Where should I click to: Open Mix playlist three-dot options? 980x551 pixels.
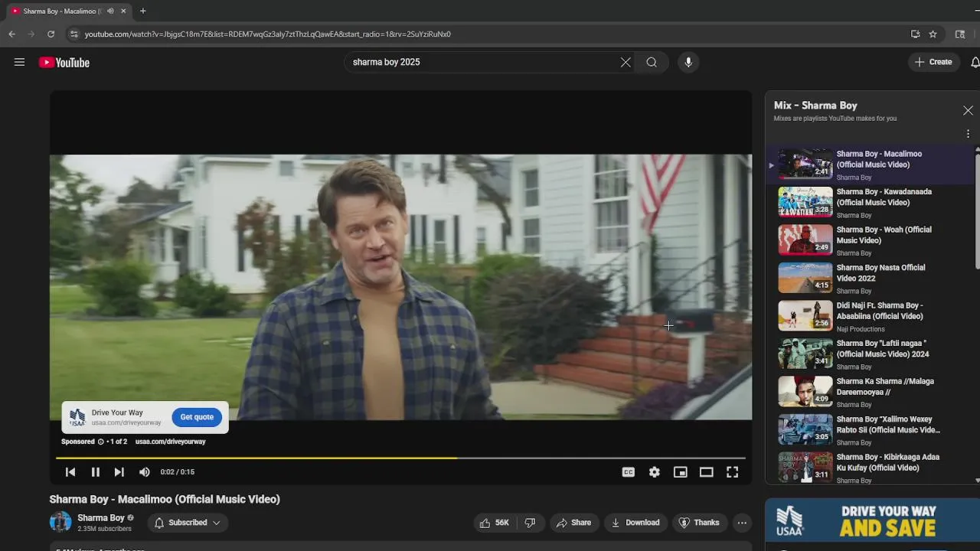click(968, 134)
